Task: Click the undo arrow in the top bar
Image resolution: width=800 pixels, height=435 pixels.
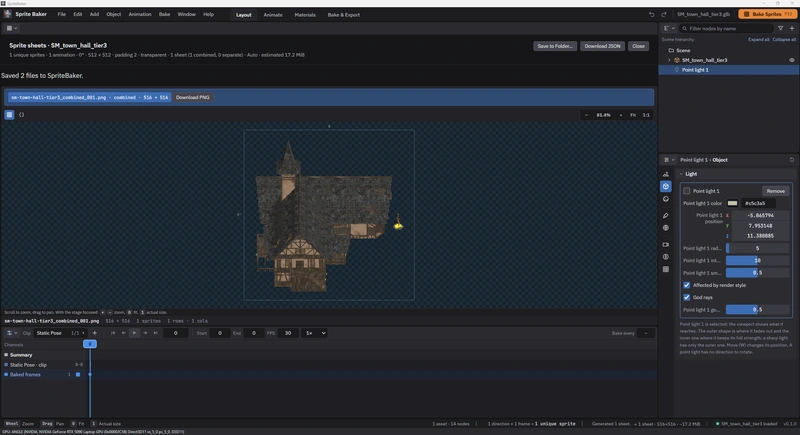Action: (x=652, y=14)
